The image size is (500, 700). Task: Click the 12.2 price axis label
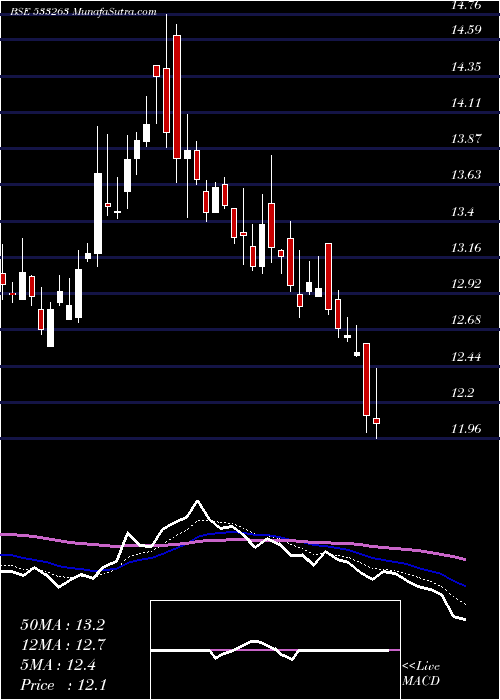tap(462, 393)
